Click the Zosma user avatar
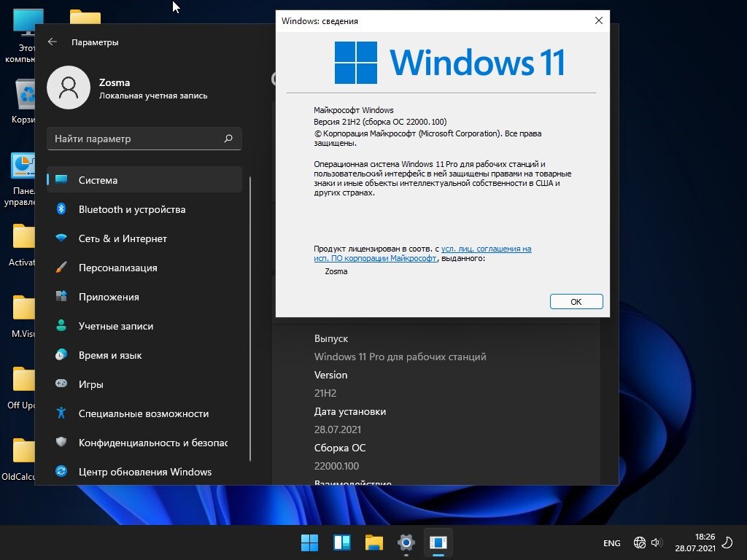The height and width of the screenshot is (560, 747). point(69,87)
